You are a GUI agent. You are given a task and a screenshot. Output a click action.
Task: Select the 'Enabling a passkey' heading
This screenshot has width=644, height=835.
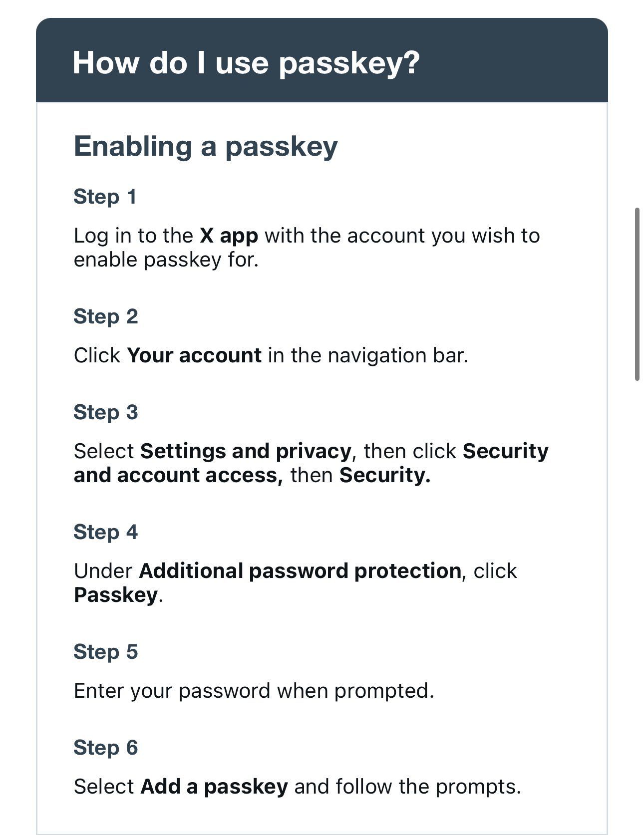[x=206, y=147]
